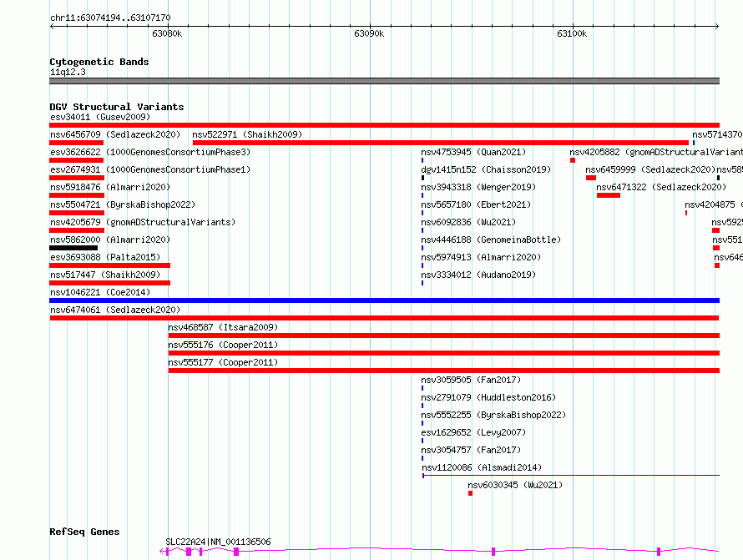This screenshot has width=743, height=560.
Task: Click the right arrow of the ruler
Action: click(x=717, y=26)
